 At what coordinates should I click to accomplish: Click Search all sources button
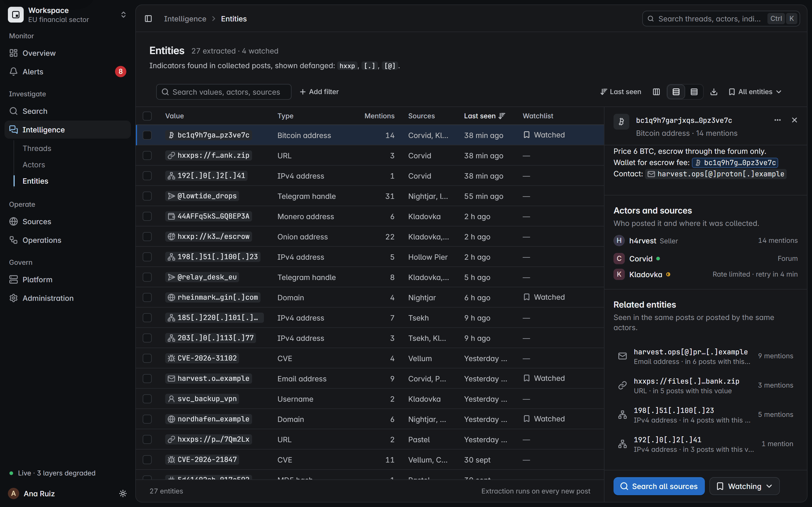[x=659, y=486]
